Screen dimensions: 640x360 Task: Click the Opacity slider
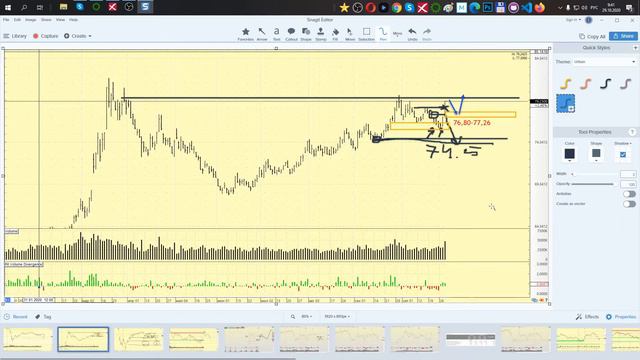pyautogui.click(x=592, y=184)
